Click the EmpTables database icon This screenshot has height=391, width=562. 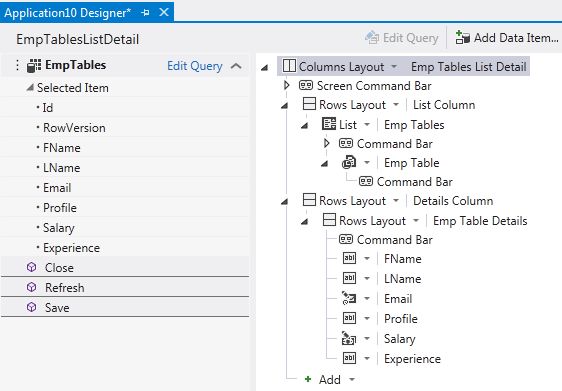[34, 66]
